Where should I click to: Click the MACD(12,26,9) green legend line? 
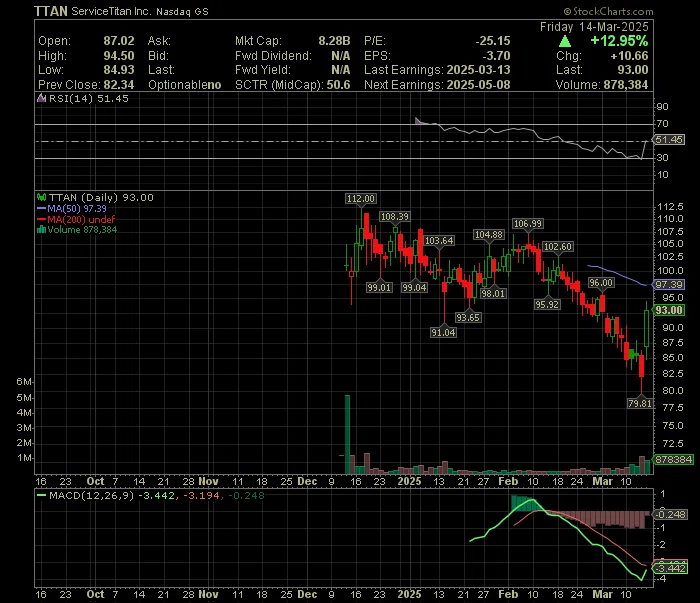[42, 495]
